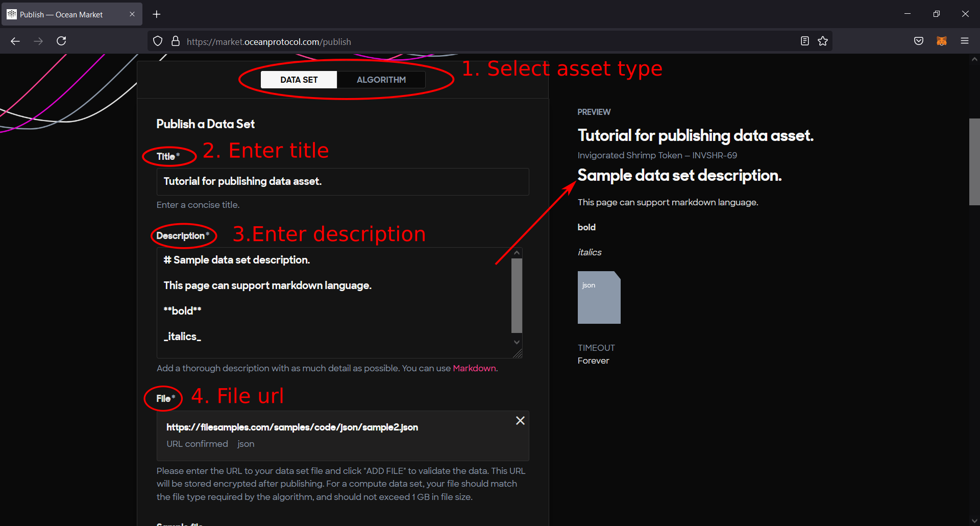
Task: Click the page vertical scrollbar thumb
Action: [974, 162]
